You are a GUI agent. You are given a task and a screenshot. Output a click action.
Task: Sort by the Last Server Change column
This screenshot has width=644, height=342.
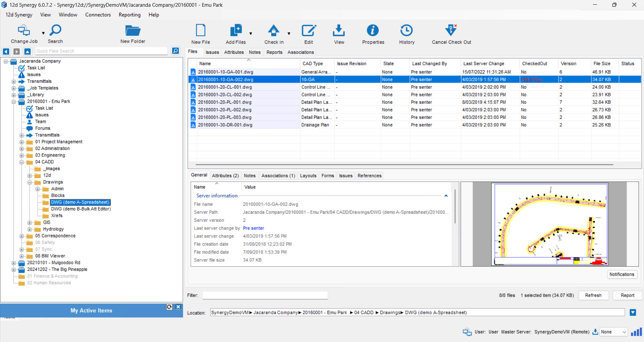[490, 63]
